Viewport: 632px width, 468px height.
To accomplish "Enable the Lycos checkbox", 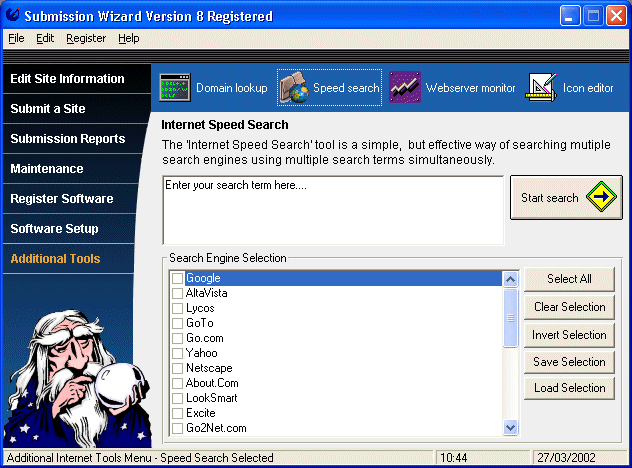I will tap(177, 308).
